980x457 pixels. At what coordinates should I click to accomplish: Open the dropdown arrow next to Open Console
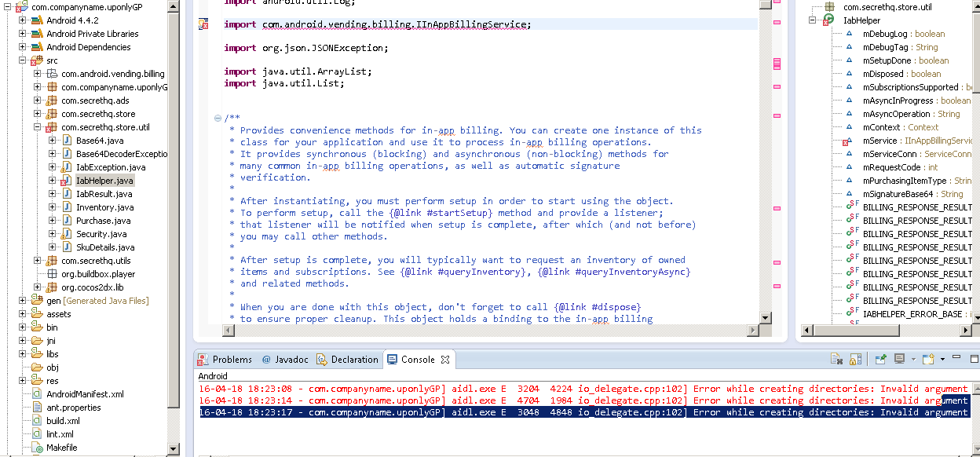942,360
